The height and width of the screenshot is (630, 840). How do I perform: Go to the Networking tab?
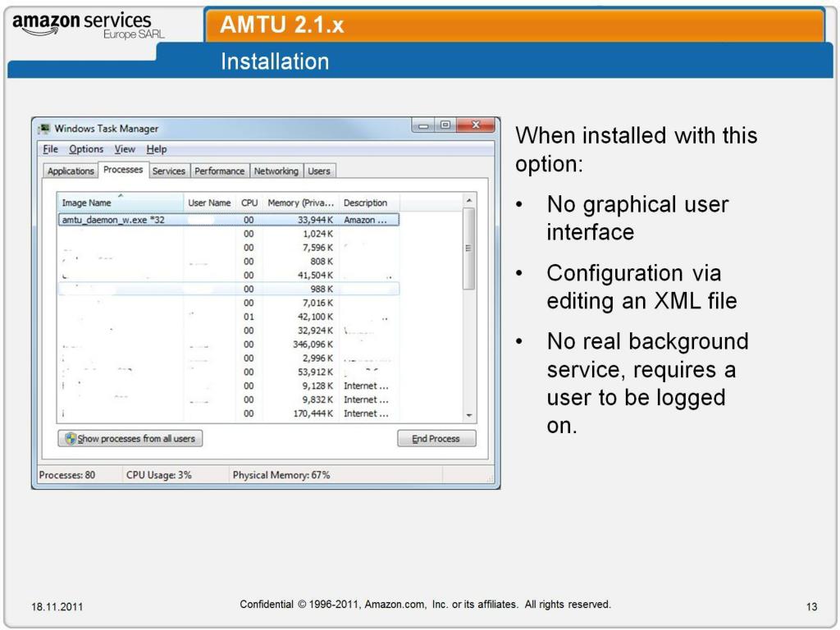[276, 171]
